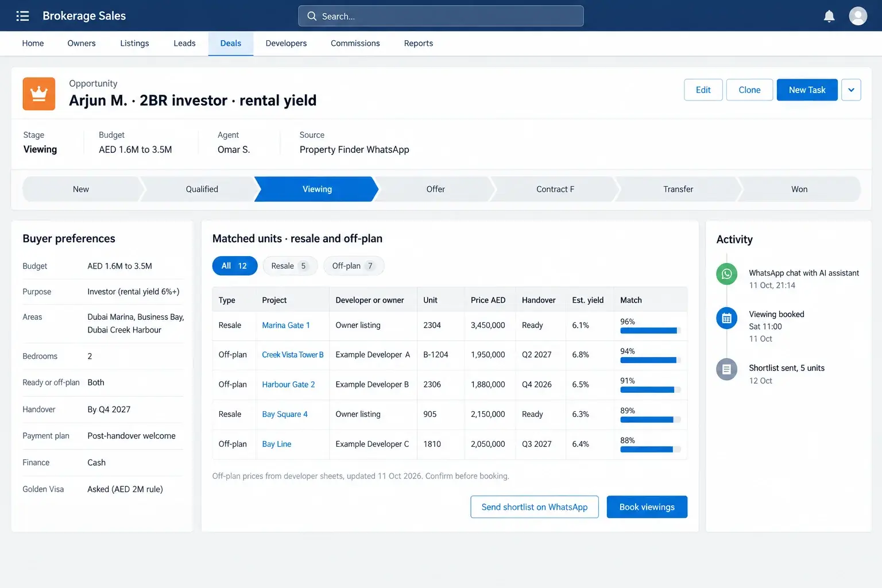This screenshot has width=882, height=588.
Task: Select the Contract F stage
Action: [555, 189]
